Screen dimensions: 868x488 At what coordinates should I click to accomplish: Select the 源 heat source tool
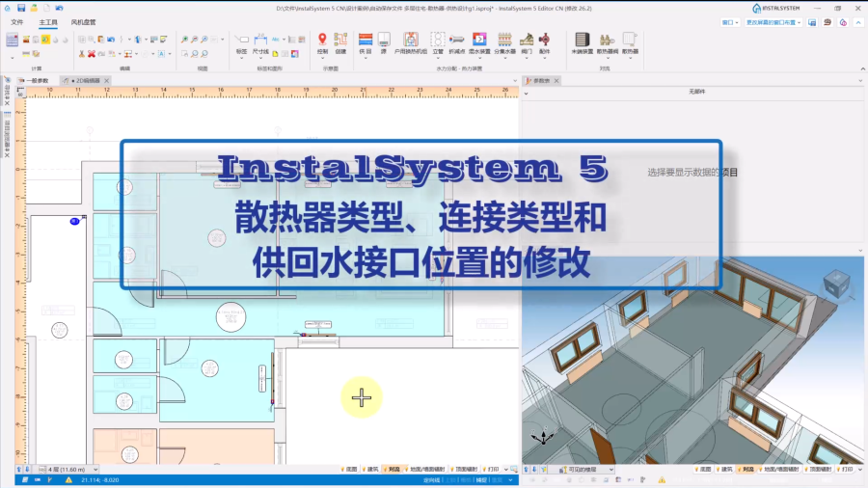[x=384, y=43]
